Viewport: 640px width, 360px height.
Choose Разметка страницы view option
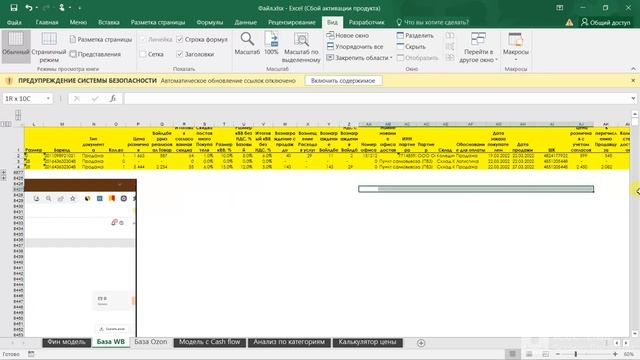coord(101,40)
